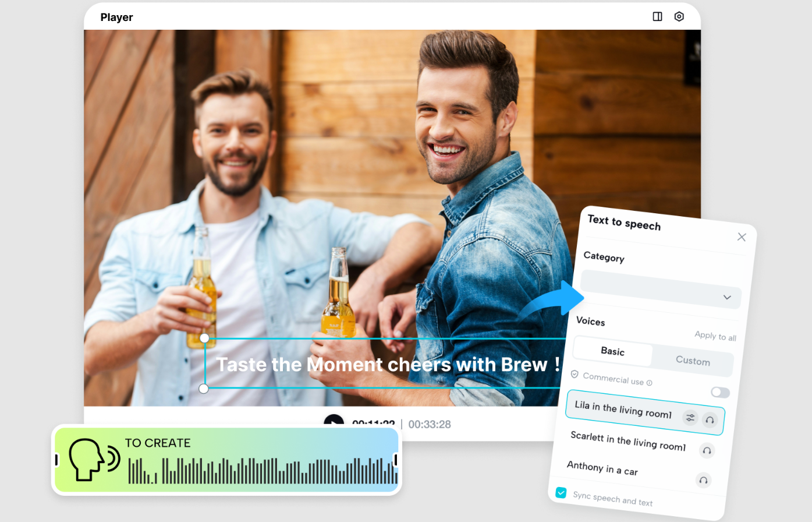812x522 pixels.
Task: Open the Player settings hexagon icon
Action: click(679, 17)
